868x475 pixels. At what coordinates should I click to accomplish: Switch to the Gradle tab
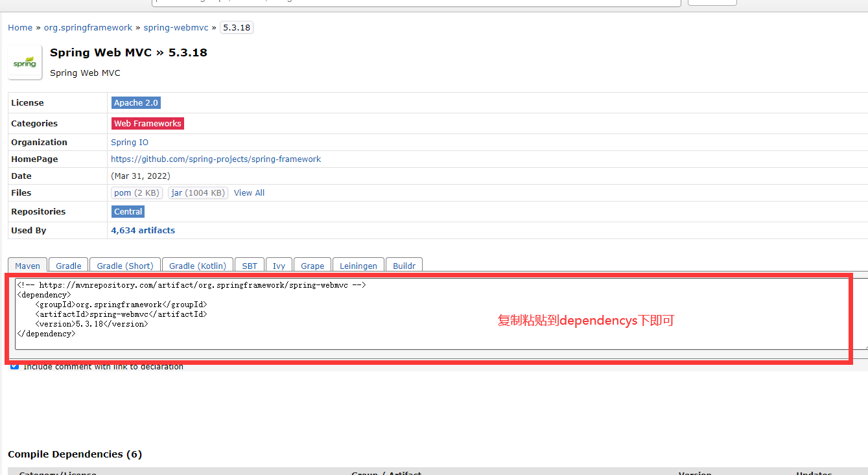coord(69,266)
